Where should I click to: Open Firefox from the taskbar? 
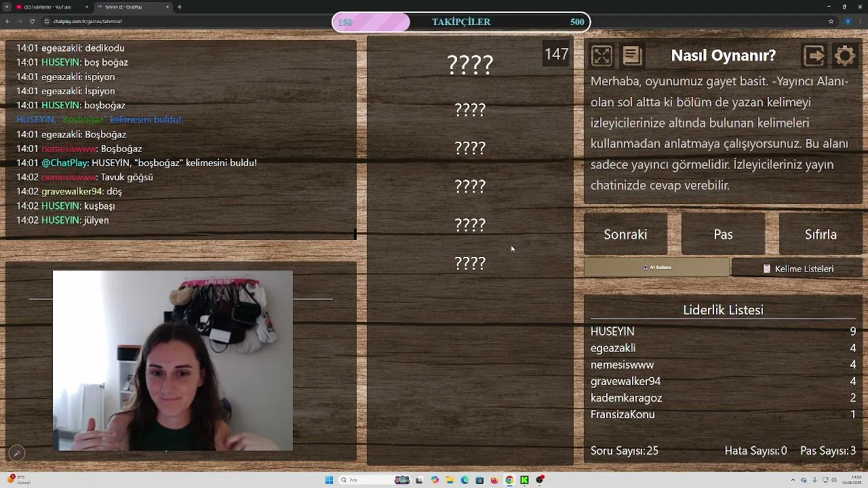click(494, 480)
